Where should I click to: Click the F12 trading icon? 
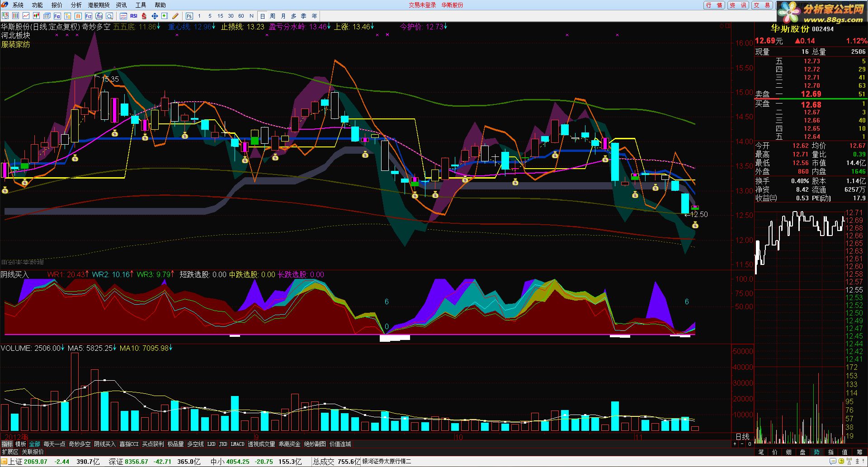click(88, 16)
